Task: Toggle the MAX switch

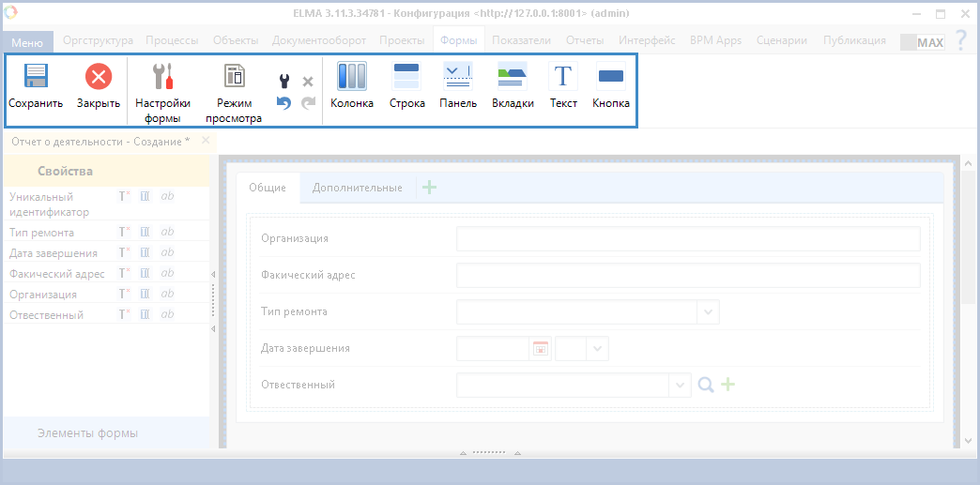Action: [922, 42]
